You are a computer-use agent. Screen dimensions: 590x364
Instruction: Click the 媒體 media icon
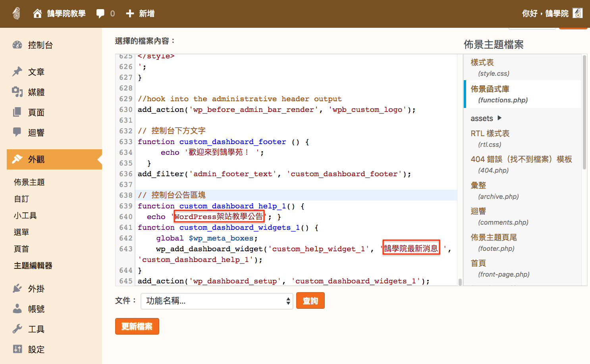click(x=17, y=92)
